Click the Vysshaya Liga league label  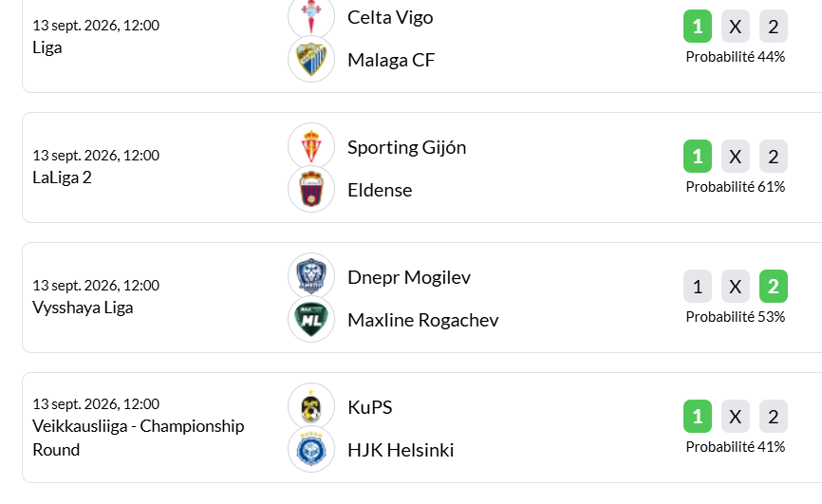coord(83,308)
